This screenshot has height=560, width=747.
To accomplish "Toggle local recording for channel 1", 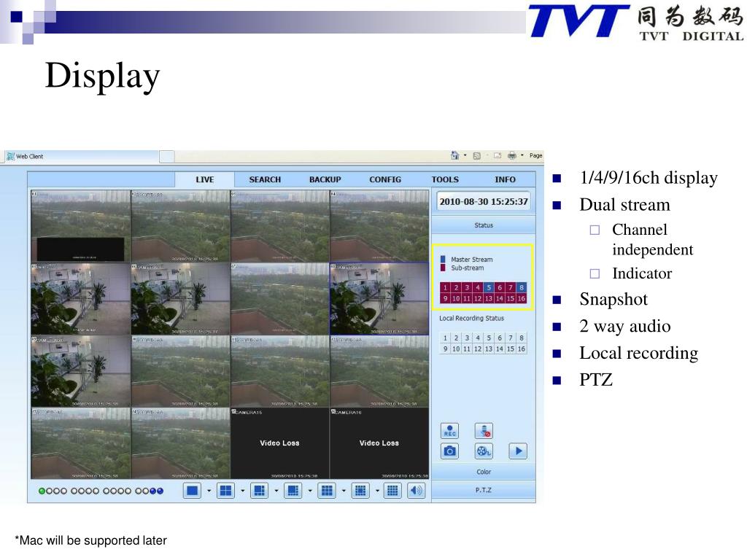I will click(445, 338).
